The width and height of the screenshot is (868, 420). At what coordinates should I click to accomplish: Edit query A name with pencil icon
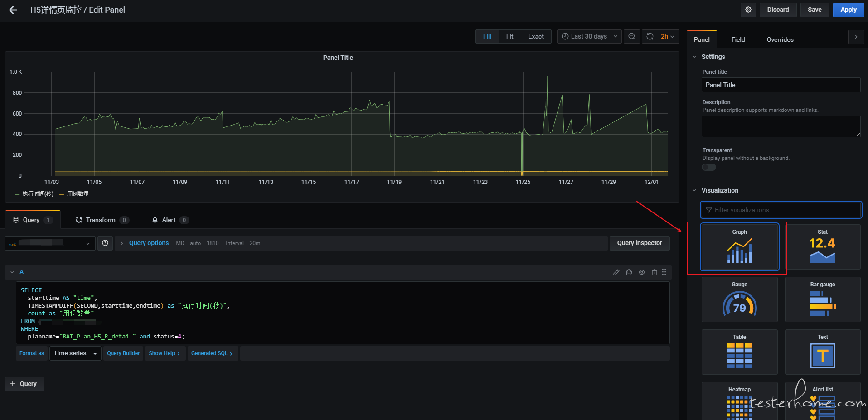(616, 272)
